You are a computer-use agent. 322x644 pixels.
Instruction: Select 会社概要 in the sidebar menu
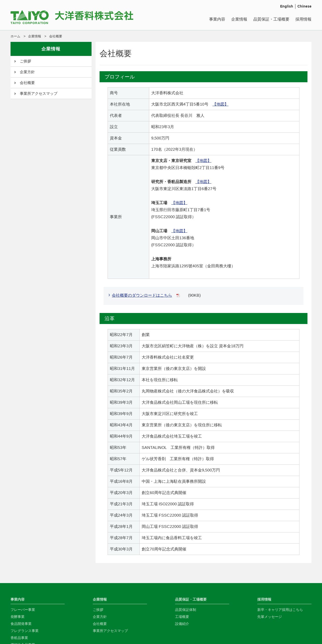(x=51, y=83)
